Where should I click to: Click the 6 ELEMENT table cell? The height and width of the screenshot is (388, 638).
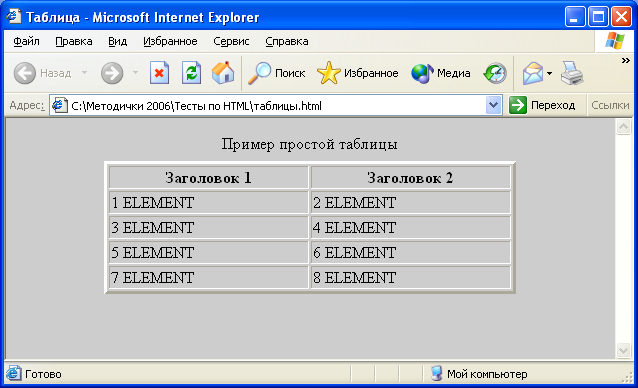[x=410, y=253]
